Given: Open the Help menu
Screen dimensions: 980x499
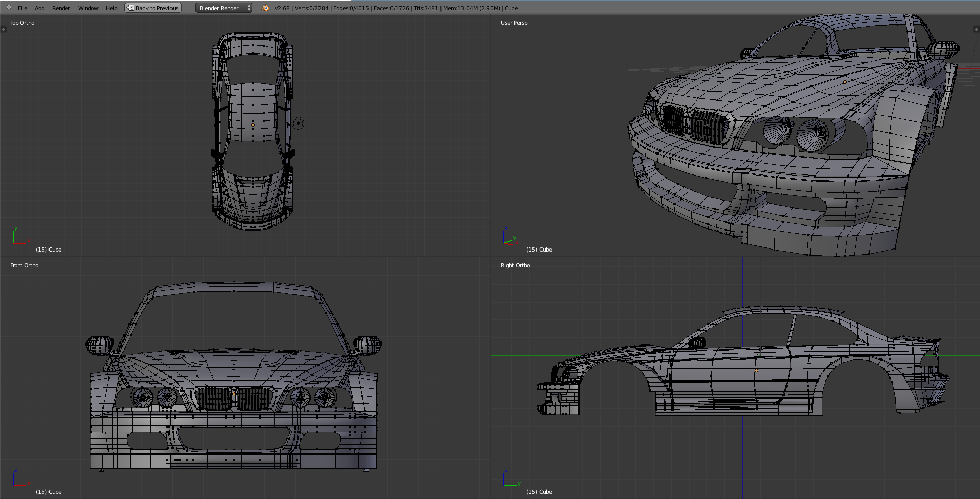Looking at the screenshot, I should [111, 8].
